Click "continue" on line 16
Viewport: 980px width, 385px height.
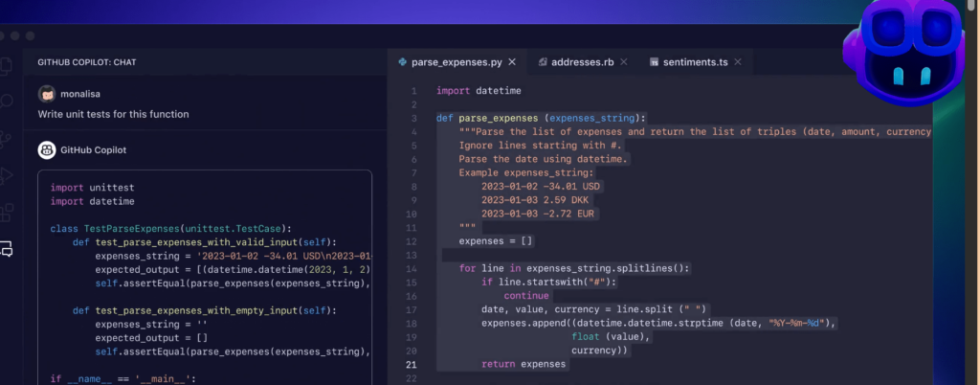(x=526, y=296)
